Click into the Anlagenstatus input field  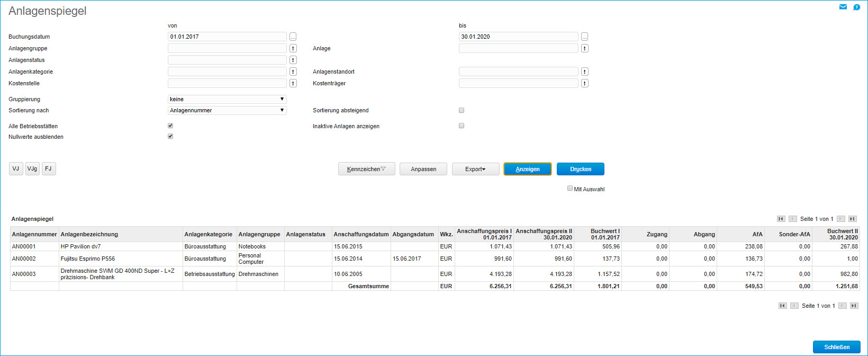(x=227, y=60)
